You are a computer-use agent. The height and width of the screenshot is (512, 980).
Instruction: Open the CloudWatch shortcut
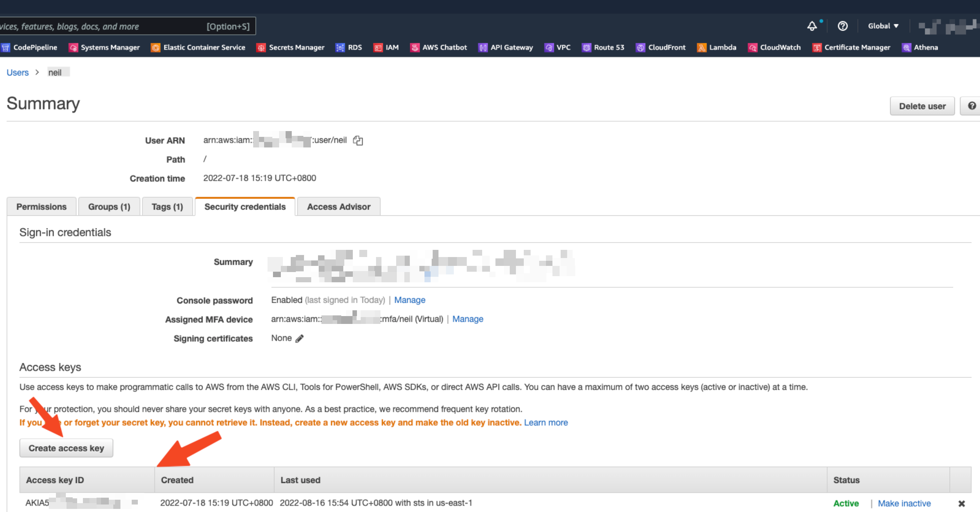coord(775,47)
